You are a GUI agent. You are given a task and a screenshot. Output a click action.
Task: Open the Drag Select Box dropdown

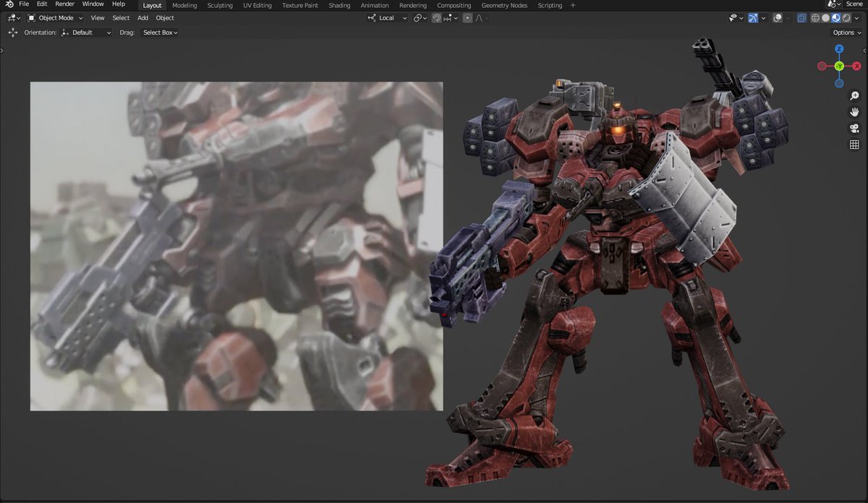tap(159, 33)
